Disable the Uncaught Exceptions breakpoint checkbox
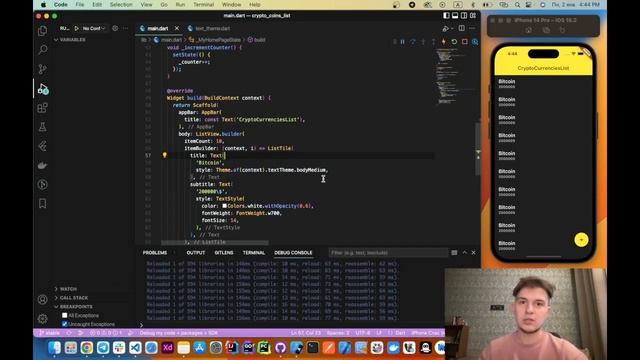This screenshot has height=360, width=640. 64,324
